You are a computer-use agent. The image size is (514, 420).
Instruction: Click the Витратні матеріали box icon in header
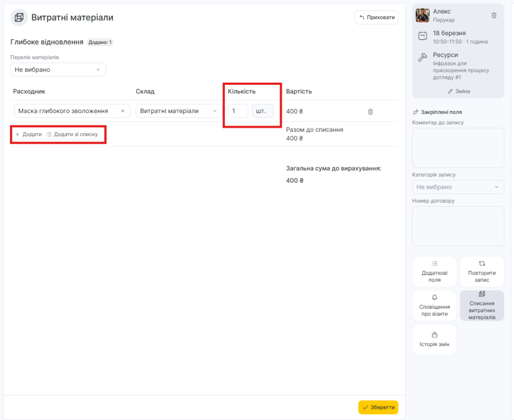[x=19, y=18]
